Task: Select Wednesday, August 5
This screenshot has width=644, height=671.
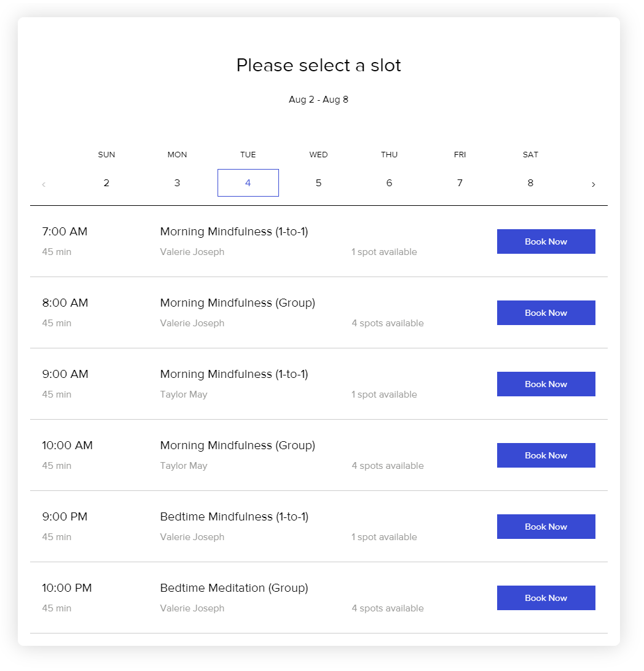Action: click(x=318, y=182)
